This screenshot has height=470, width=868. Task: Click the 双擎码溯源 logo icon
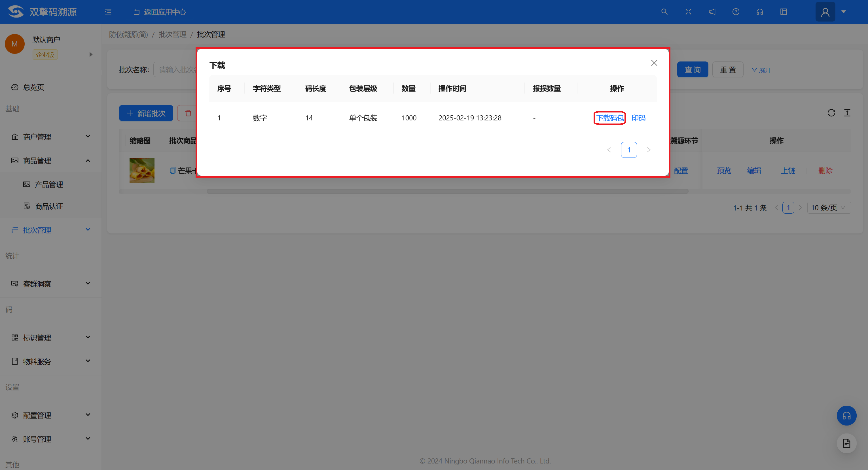(x=16, y=12)
